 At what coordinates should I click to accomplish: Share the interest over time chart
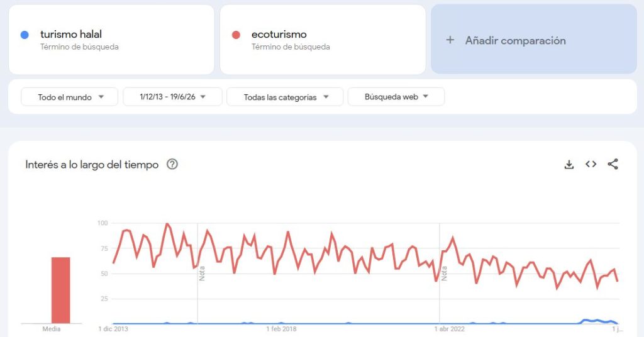point(613,164)
